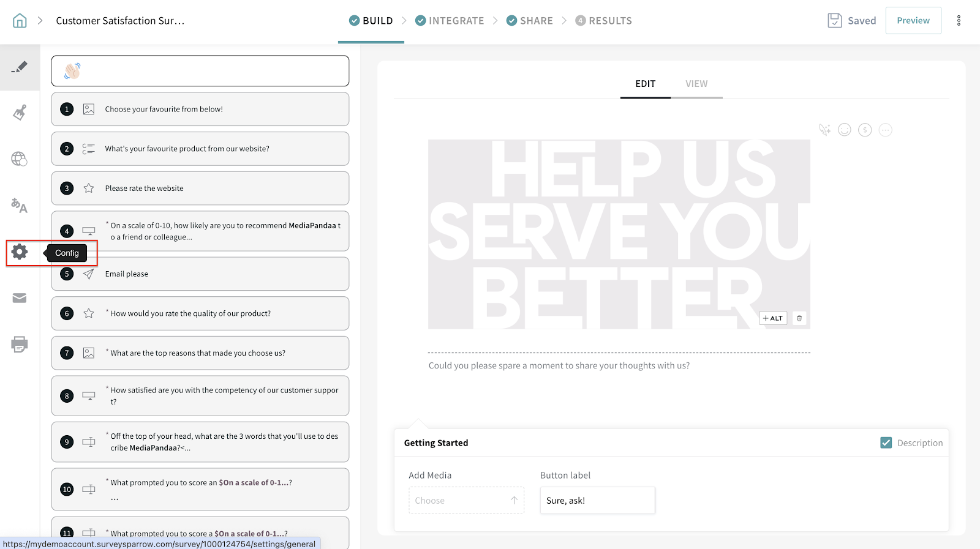This screenshot has width=980, height=549.
Task: Insert emoji using the smiley icon
Action: (844, 130)
